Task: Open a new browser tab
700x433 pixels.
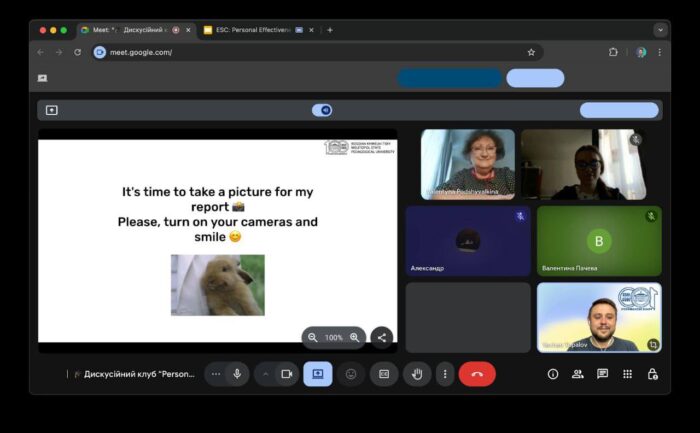Action: point(330,30)
